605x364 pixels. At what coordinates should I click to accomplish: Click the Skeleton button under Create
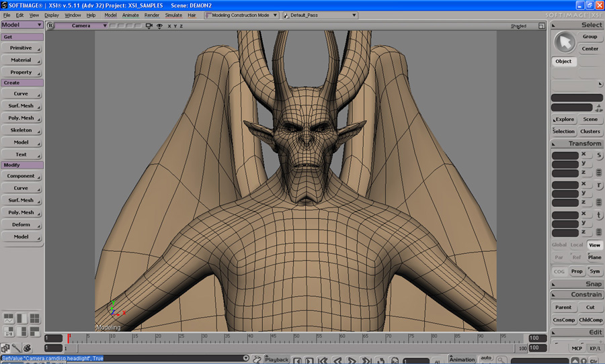(22, 130)
